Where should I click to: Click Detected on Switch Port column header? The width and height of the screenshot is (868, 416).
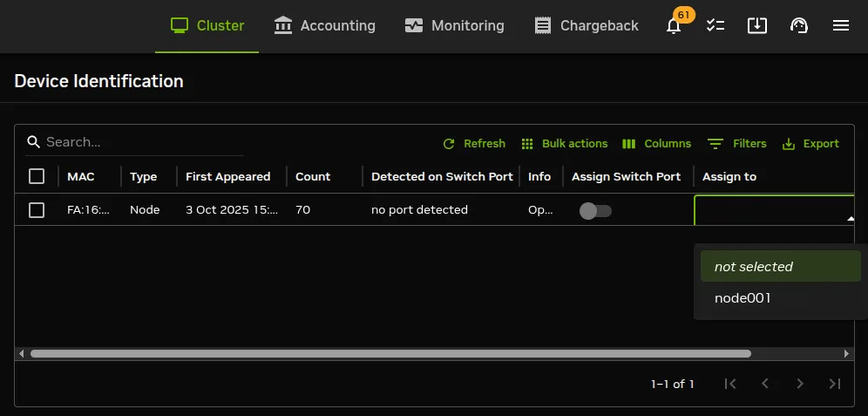(x=443, y=177)
